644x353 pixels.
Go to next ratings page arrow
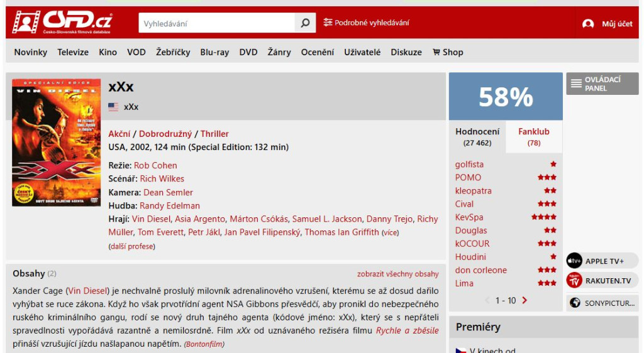pyautogui.click(x=525, y=300)
